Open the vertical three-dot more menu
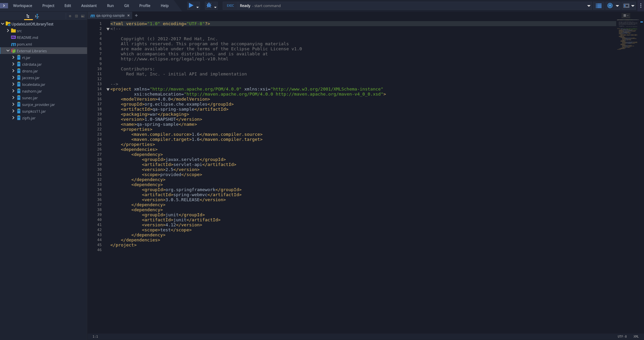 tap(641, 6)
